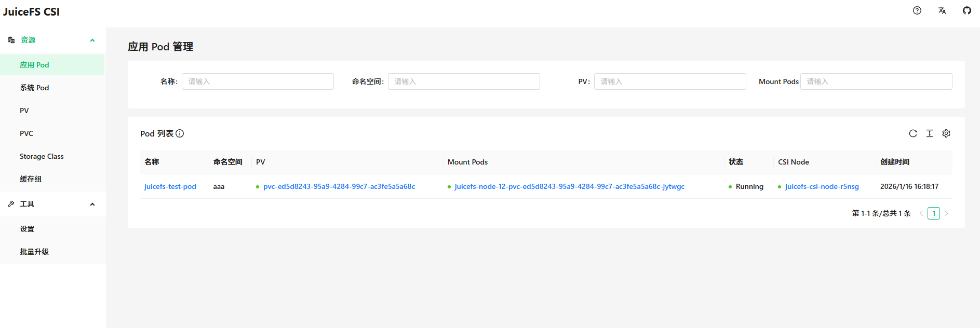
Task: Open 缓存组 in the sidebar
Action: click(x=52, y=179)
